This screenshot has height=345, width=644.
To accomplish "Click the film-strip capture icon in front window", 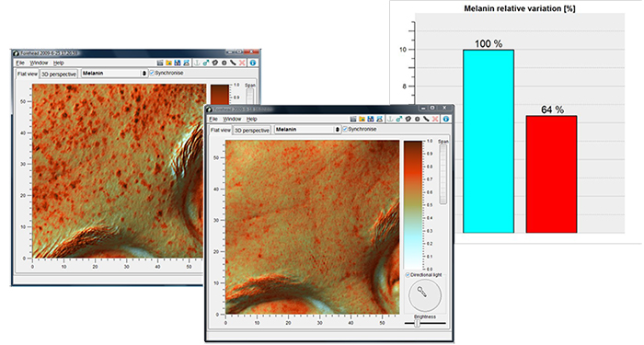I will click(x=353, y=119).
